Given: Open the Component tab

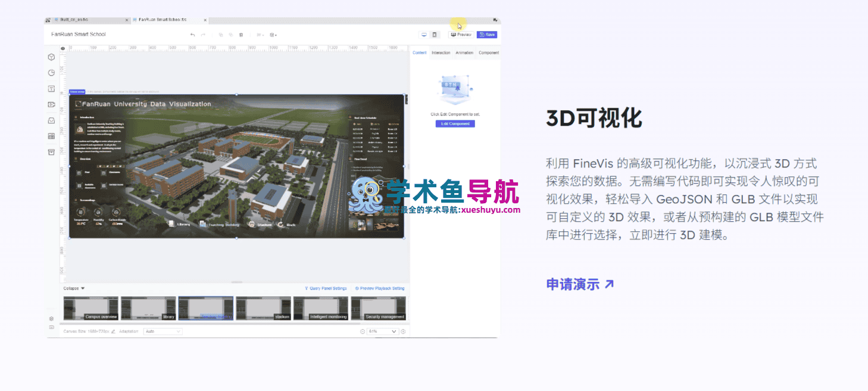Looking at the screenshot, I should [x=489, y=52].
